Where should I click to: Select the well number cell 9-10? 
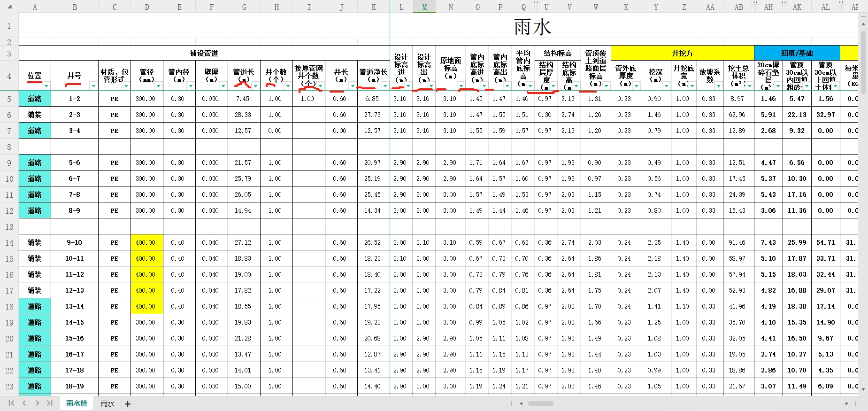[74, 242]
